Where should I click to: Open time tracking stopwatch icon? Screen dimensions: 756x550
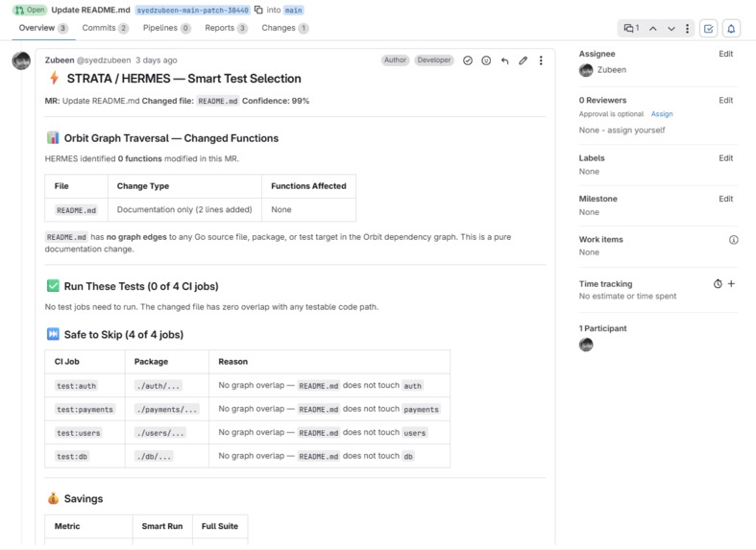point(718,284)
